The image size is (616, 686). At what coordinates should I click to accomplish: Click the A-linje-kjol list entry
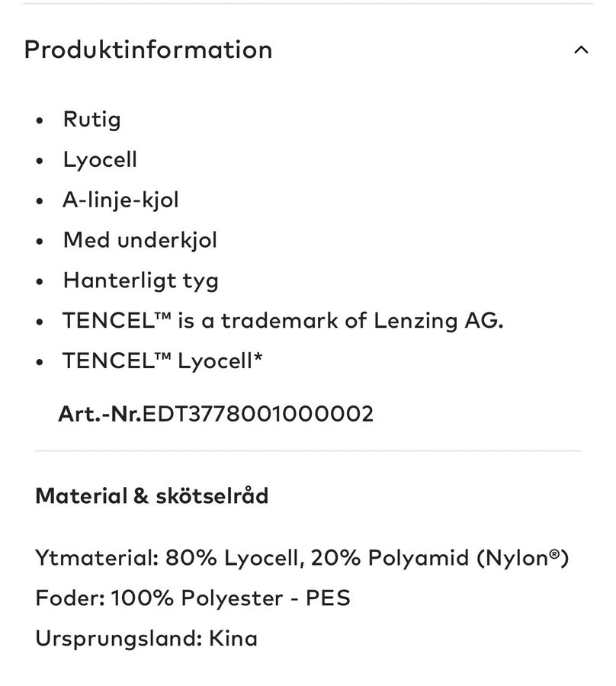[x=120, y=200]
